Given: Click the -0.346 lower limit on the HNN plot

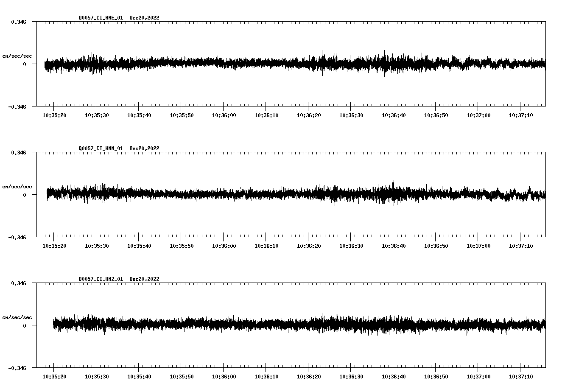Looking at the screenshot, I should (x=17, y=237).
